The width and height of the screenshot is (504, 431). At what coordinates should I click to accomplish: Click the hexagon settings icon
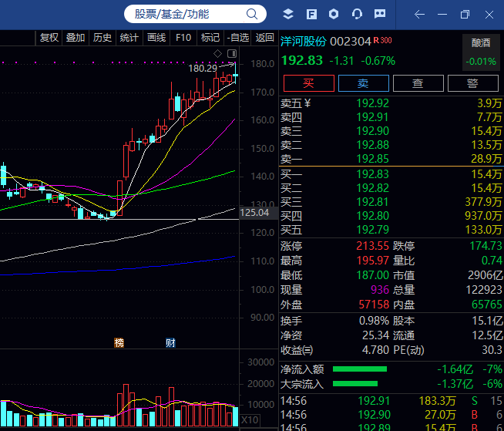(x=334, y=14)
